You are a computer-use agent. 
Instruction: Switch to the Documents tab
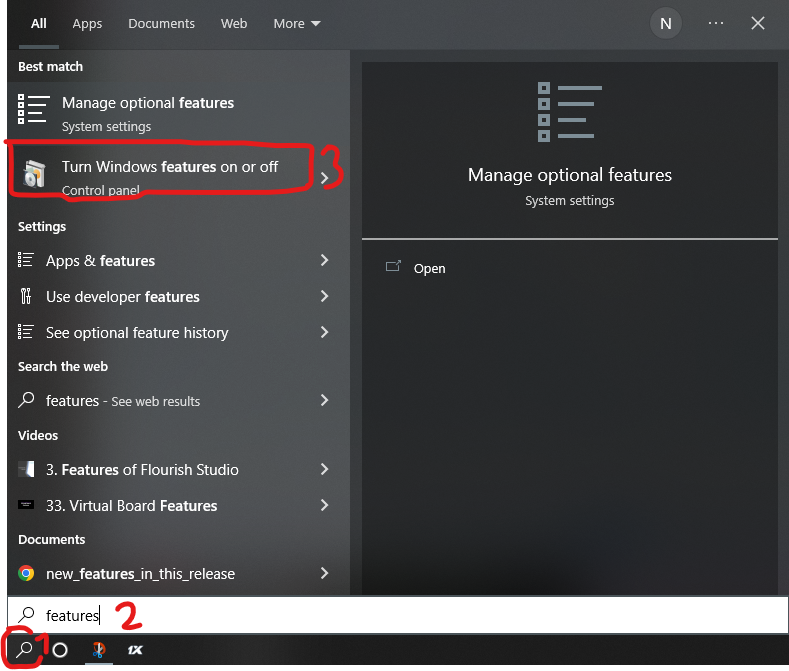click(x=161, y=24)
